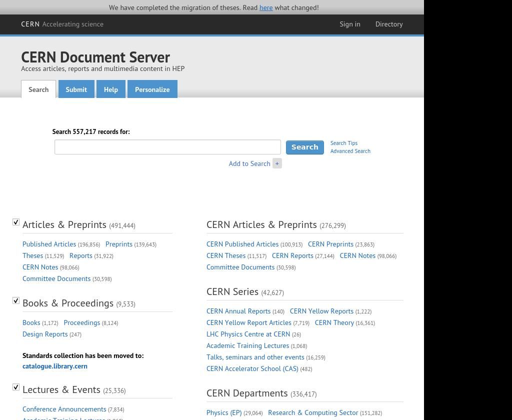Viewport: 512px width, 420px height.
Task: Browse CERN Annual Reports
Action: click(238, 311)
